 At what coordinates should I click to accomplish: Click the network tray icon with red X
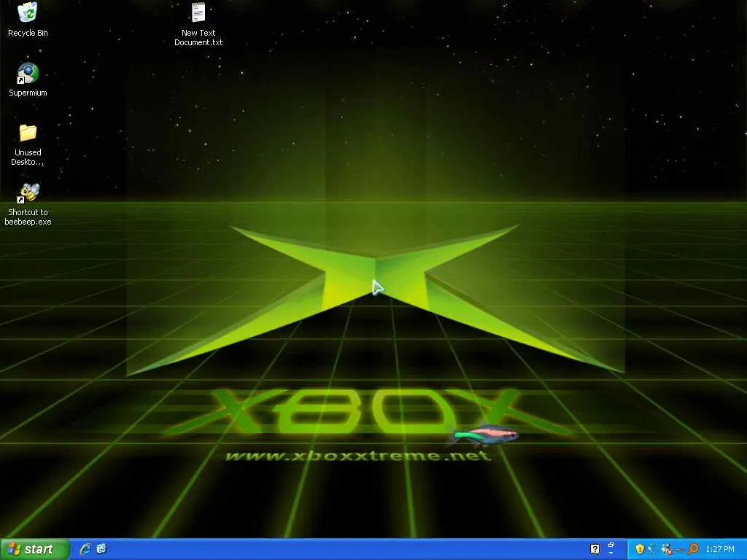coord(667,549)
